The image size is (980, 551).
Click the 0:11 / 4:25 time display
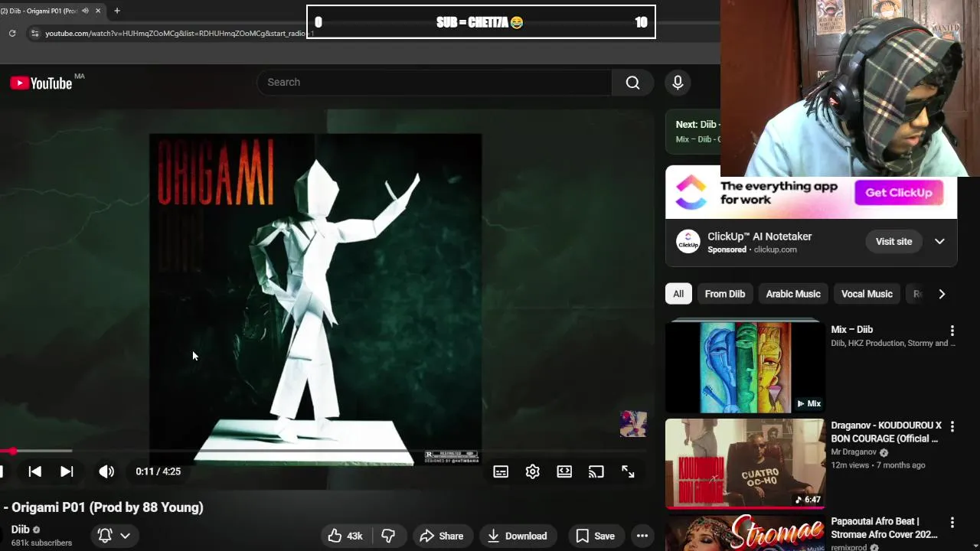[158, 471]
